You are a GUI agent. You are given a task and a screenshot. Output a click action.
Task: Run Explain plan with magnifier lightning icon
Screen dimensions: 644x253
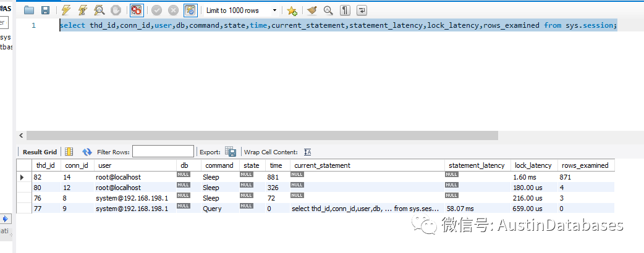tap(100, 10)
